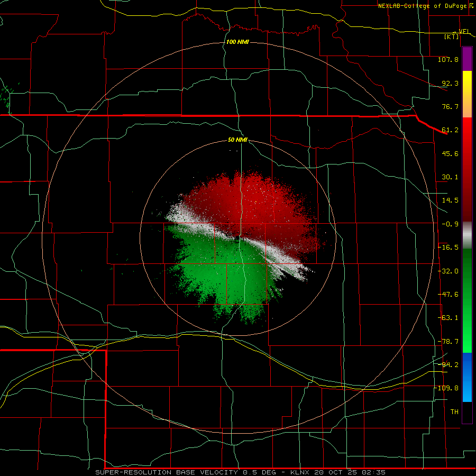Click the 30.1 legend value

(x=450, y=177)
